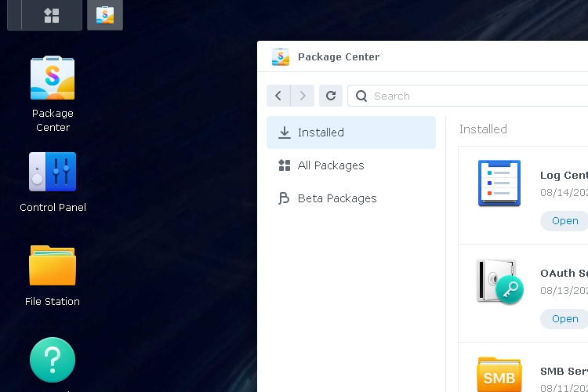
Task: Click the OAuth Service safe icon
Action: tap(499, 281)
